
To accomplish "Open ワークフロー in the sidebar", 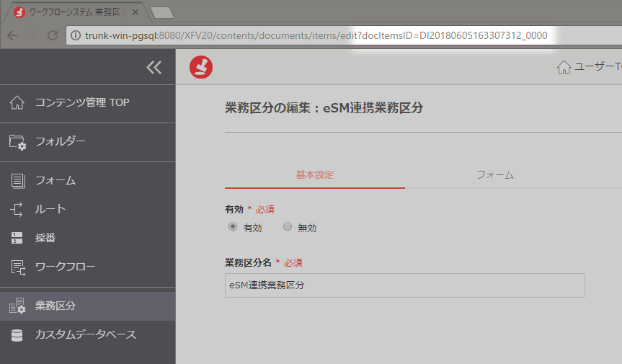I will pyautogui.click(x=87, y=267).
